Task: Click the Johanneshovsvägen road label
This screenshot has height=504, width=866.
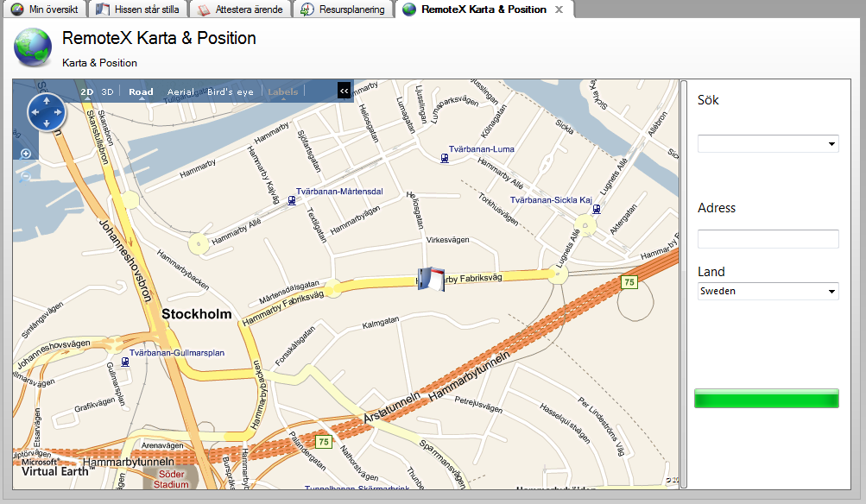Action: tap(54, 354)
